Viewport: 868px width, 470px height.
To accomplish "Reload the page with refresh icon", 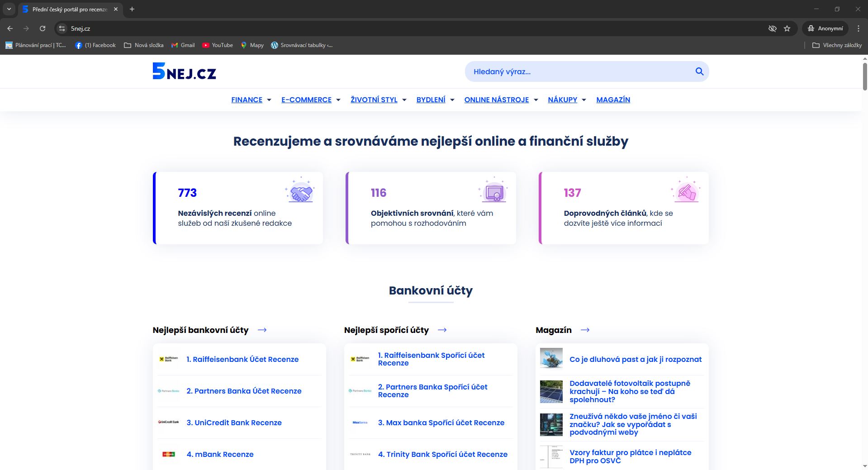I will point(43,28).
